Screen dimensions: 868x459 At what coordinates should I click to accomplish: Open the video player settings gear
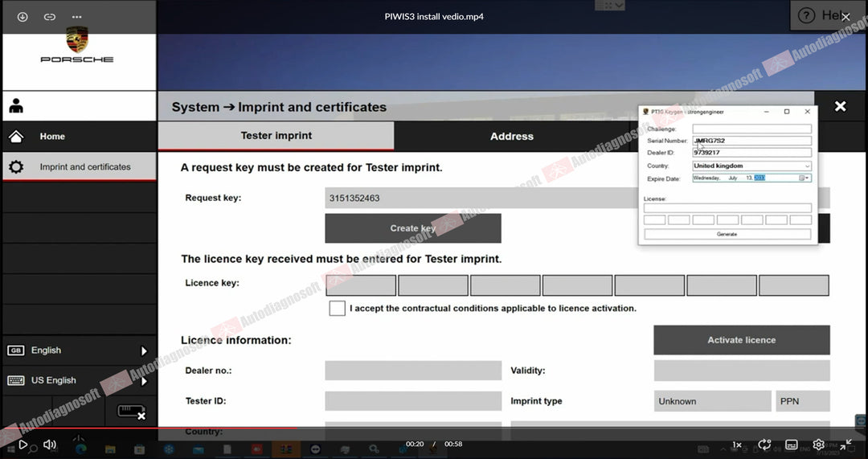(818, 444)
